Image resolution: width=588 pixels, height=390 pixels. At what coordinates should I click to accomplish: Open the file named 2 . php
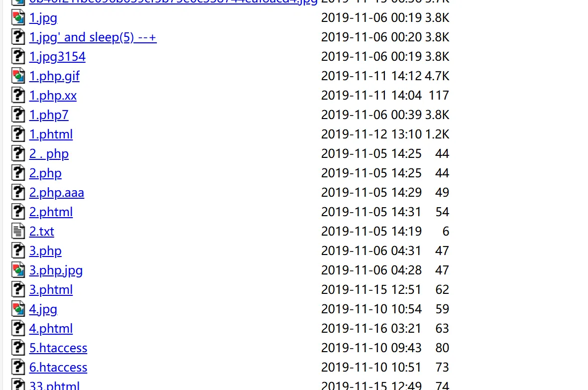click(x=49, y=154)
